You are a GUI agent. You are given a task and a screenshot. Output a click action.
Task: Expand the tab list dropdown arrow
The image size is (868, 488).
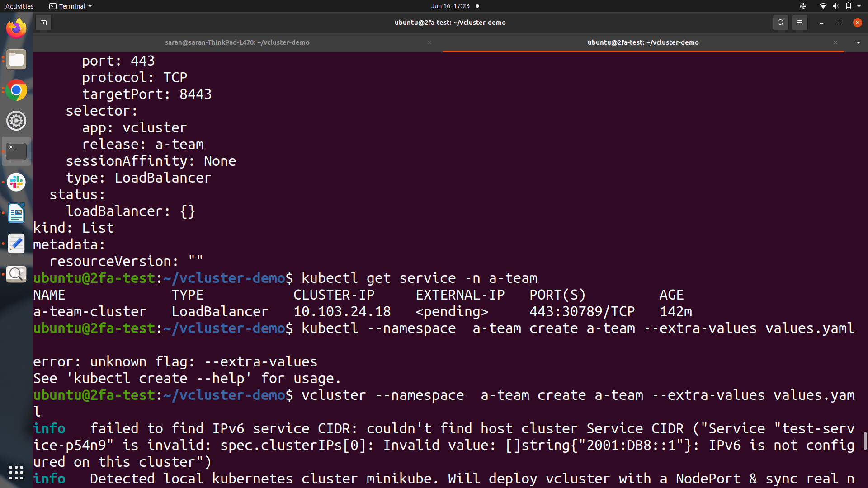coord(858,42)
